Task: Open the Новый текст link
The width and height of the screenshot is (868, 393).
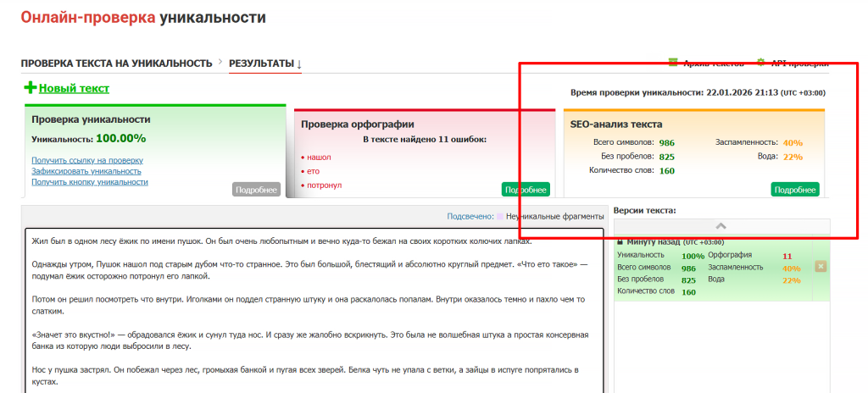Action: coord(75,89)
